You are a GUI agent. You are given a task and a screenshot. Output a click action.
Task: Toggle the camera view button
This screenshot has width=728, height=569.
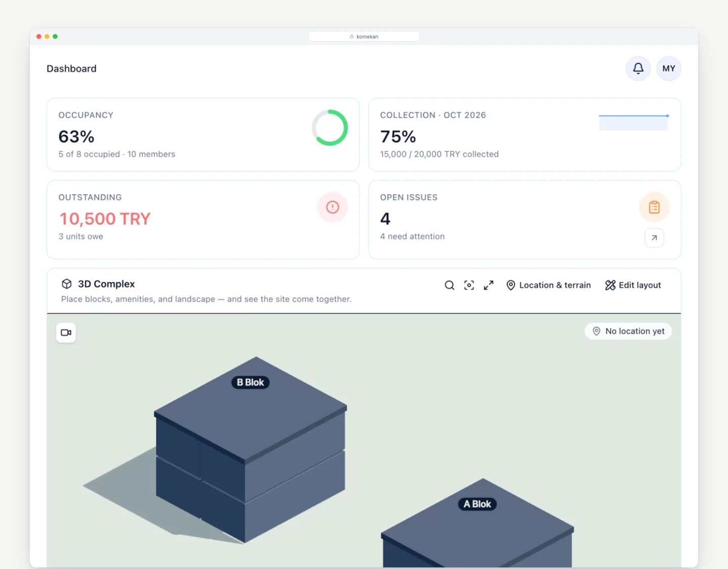pyautogui.click(x=66, y=333)
